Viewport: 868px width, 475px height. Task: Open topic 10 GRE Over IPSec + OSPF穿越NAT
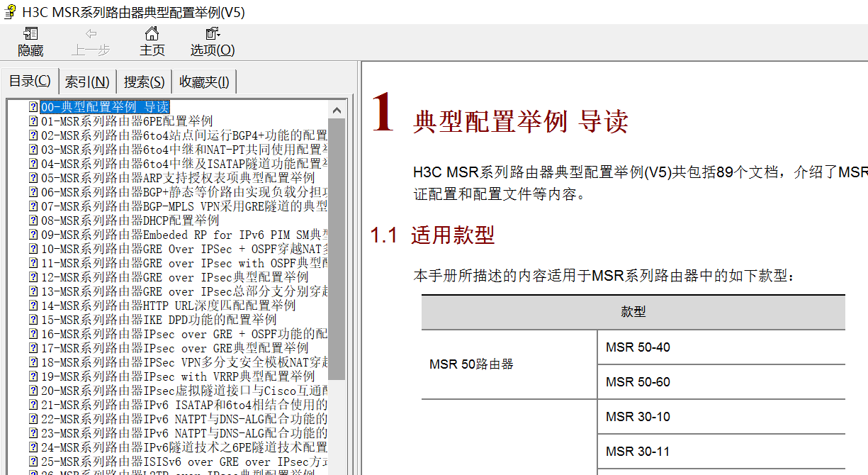click(184, 249)
